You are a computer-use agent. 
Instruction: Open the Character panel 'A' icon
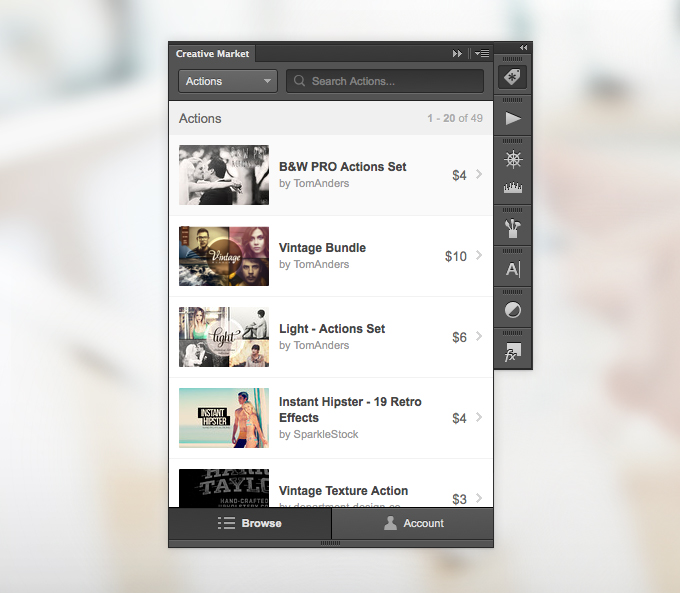click(513, 269)
